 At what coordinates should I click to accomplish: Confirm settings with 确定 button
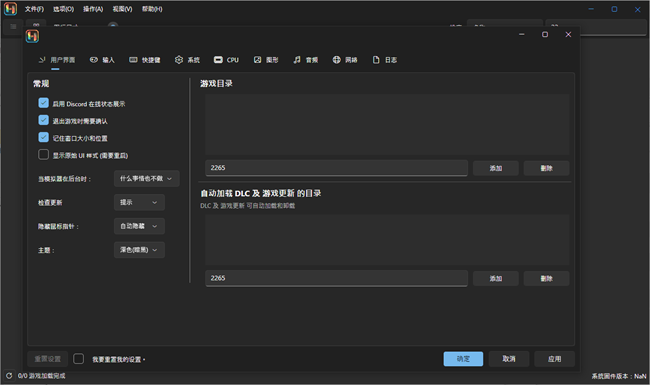pyautogui.click(x=463, y=359)
